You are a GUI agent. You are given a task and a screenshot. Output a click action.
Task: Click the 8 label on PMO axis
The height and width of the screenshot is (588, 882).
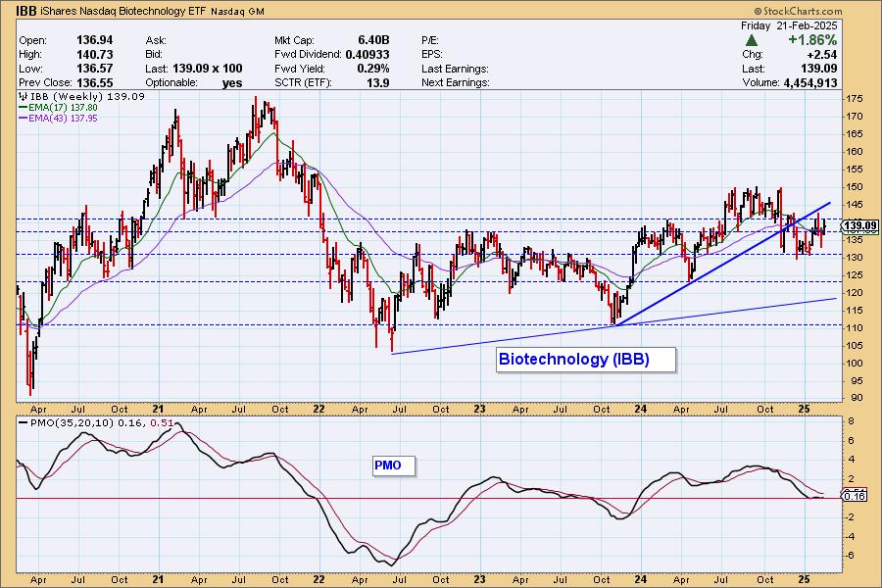pyautogui.click(x=851, y=420)
